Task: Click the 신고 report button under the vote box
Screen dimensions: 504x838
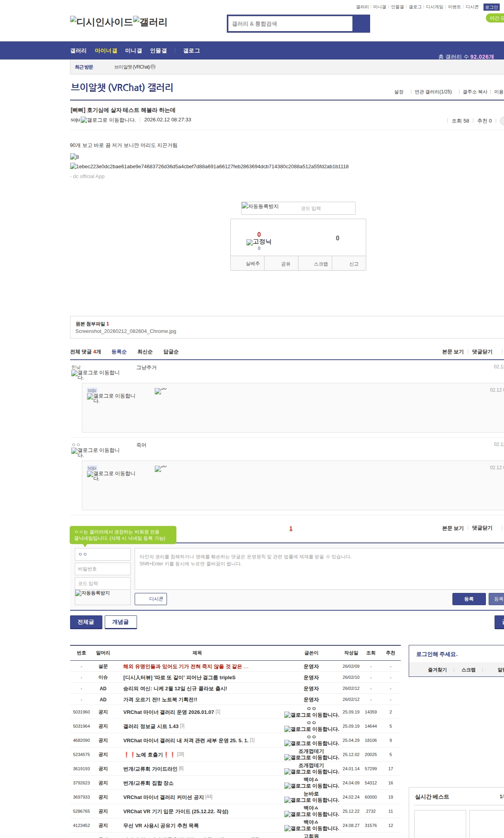Action: (x=353, y=264)
